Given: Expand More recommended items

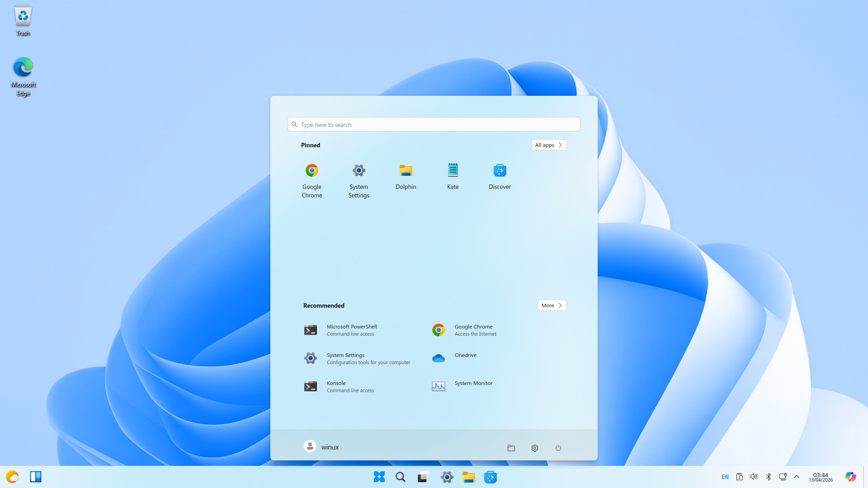Looking at the screenshot, I should (552, 305).
